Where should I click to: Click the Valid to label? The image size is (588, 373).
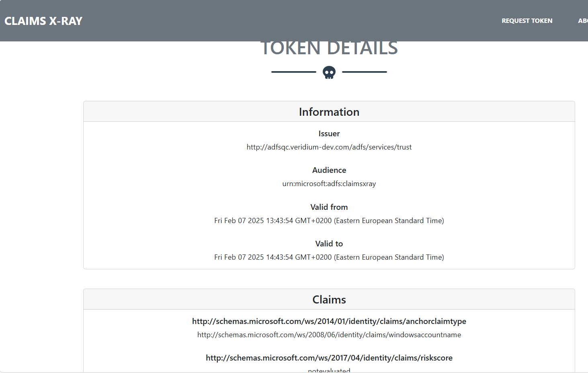click(329, 244)
